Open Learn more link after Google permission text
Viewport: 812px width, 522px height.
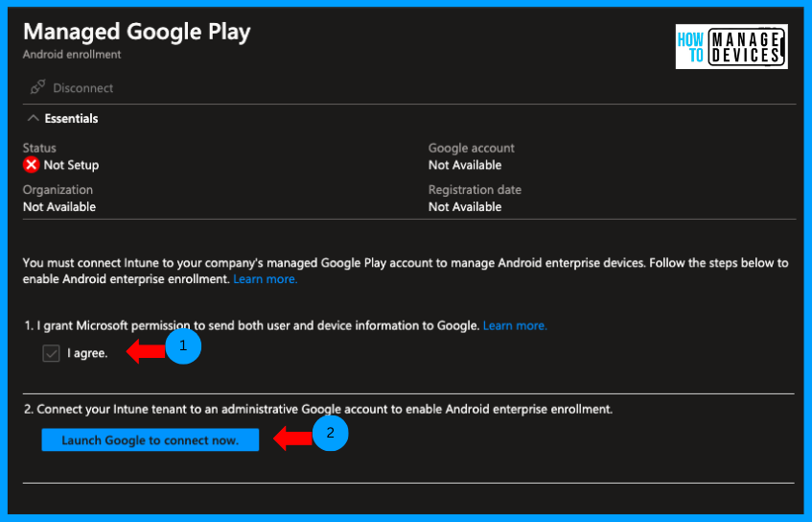515,325
